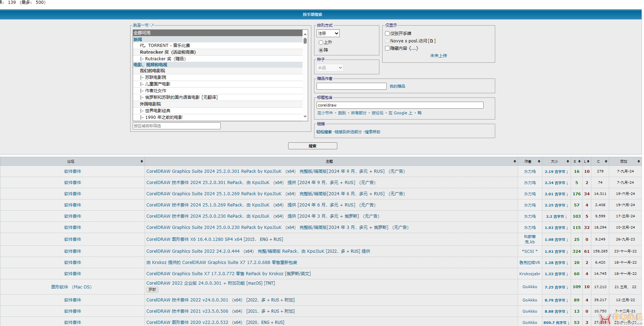Viewport: 644px width, 326px height.
Task: Click the 在 Google 上 search link
Action: pos(400,113)
